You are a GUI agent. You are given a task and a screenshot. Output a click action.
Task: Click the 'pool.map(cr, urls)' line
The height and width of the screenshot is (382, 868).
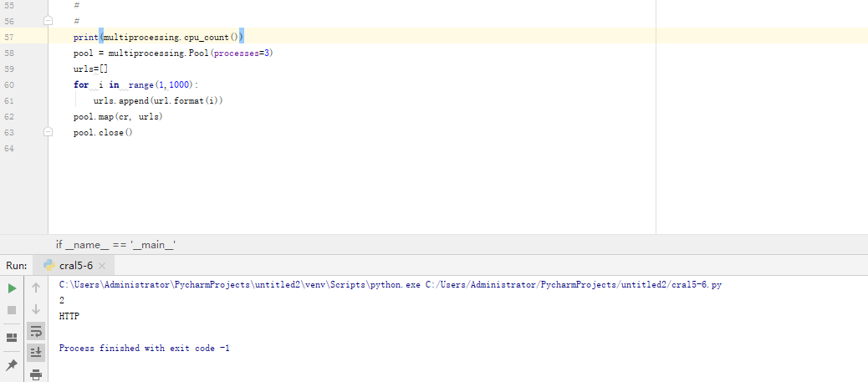pyautogui.click(x=118, y=117)
